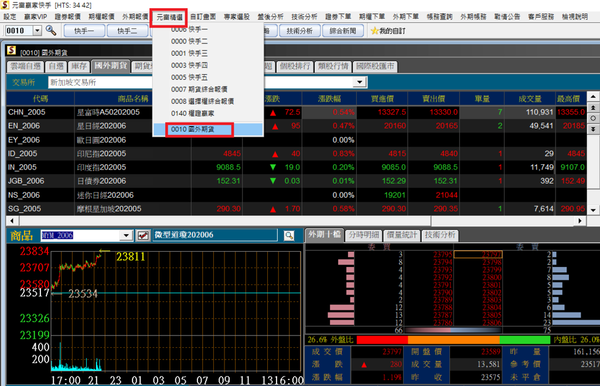This screenshot has width=600, height=386.
Task: Click the app logo icon in the main title bar
Action: click(5, 5)
